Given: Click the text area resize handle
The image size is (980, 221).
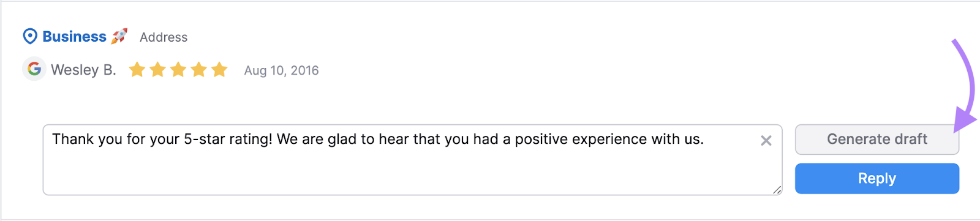Looking at the screenshot, I should tap(777, 190).
